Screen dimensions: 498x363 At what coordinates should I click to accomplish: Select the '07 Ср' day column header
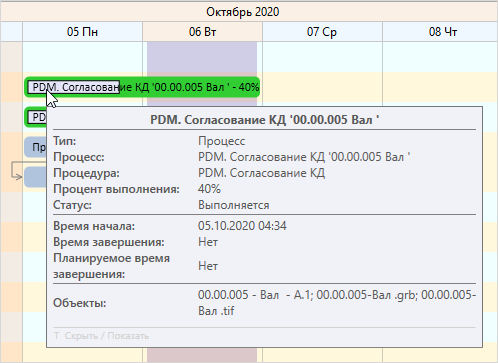pos(322,32)
